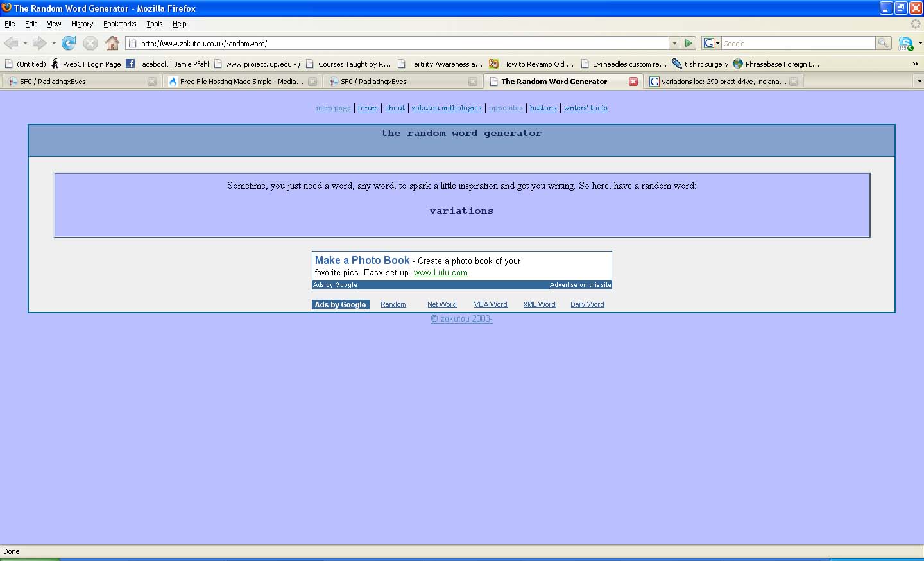Click the writers' tools link
This screenshot has width=924, height=561.
pos(585,108)
